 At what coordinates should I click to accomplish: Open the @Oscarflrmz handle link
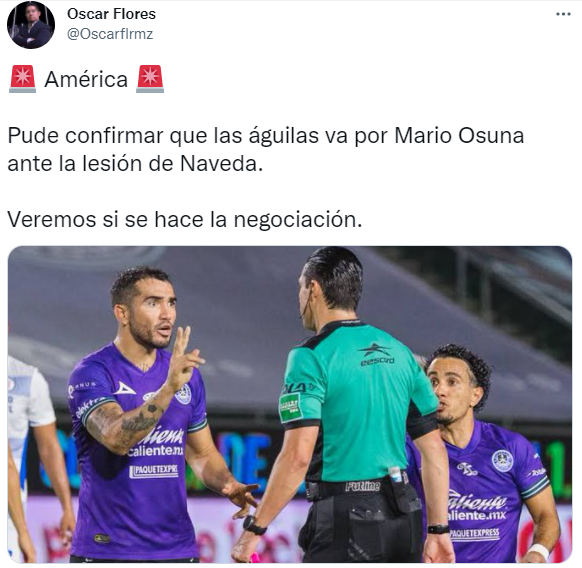pos(110,34)
